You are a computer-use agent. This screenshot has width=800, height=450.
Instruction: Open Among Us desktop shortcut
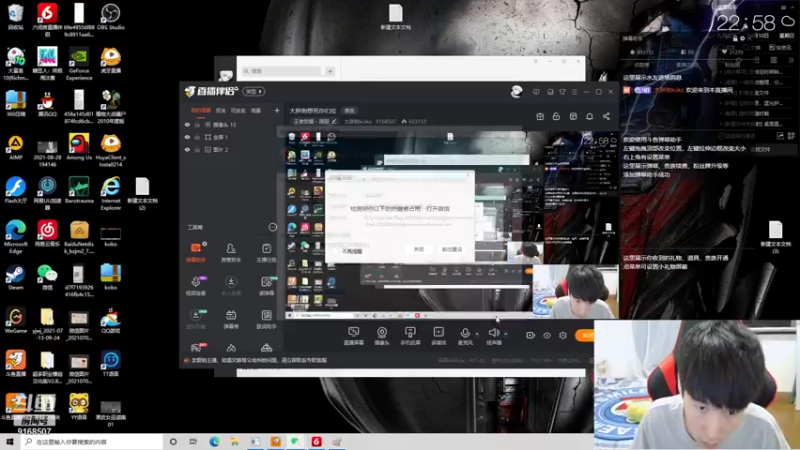(79, 147)
